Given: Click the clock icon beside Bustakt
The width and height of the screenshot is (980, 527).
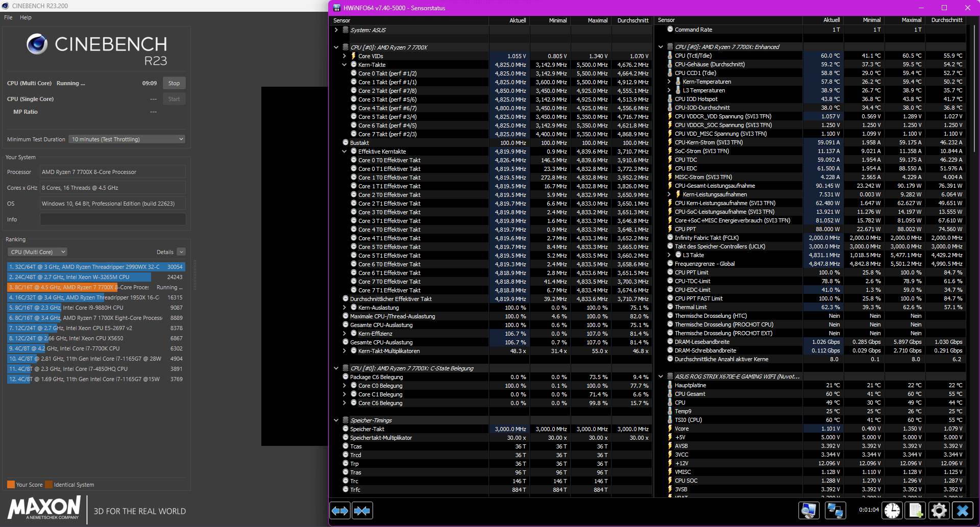Looking at the screenshot, I should click(346, 143).
